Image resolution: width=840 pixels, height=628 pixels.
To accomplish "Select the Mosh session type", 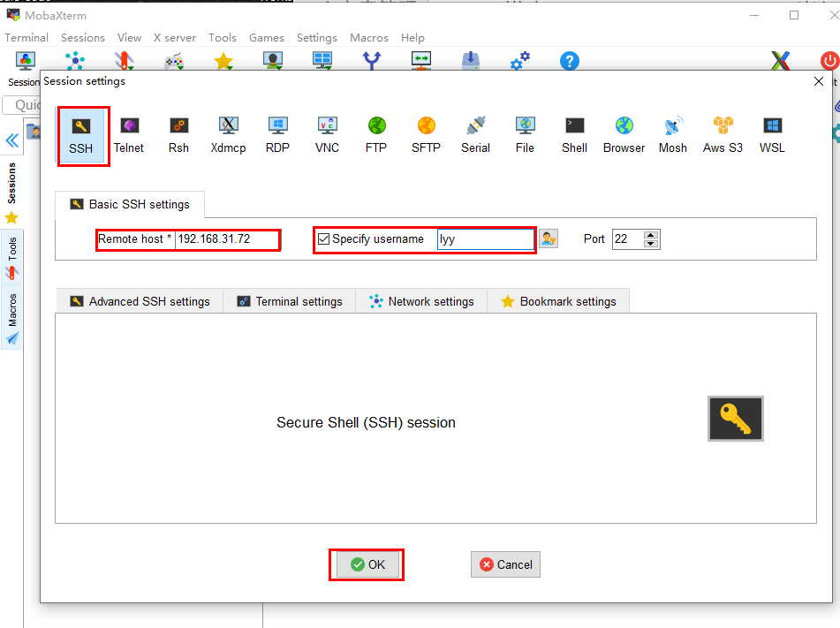I will coord(673,135).
